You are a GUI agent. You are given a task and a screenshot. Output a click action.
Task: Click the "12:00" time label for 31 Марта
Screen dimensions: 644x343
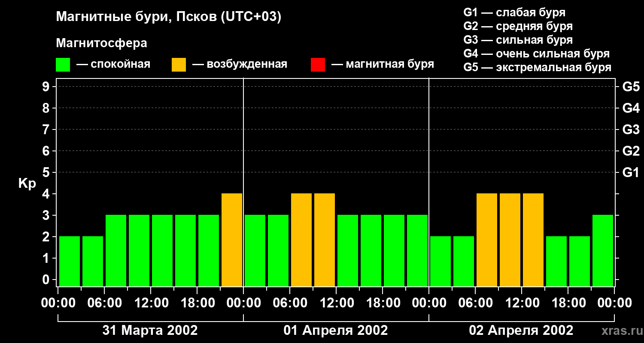[x=151, y=303]
